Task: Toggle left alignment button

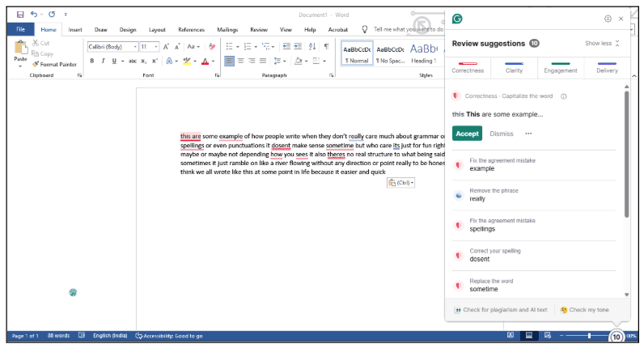Action: [229, 61]
